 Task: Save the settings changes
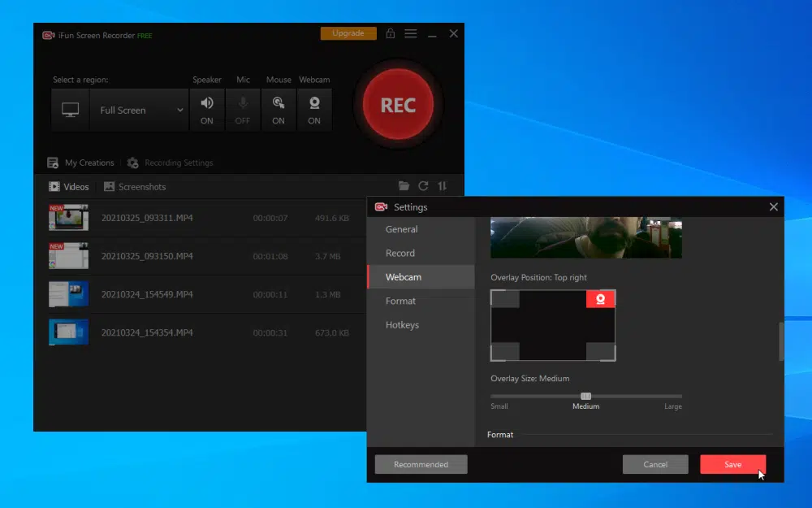(x=732, y=464)
